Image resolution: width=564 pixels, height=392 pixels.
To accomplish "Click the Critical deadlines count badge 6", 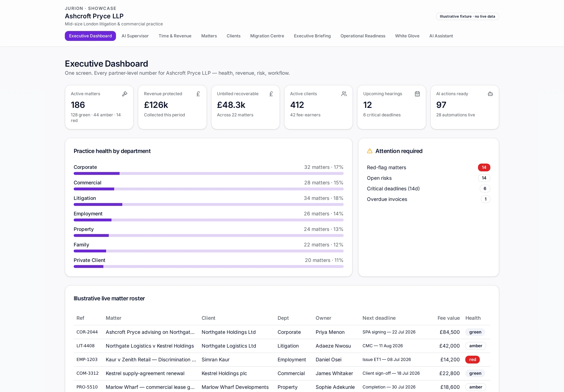I will pyautogui.click(x=485, y=189).
